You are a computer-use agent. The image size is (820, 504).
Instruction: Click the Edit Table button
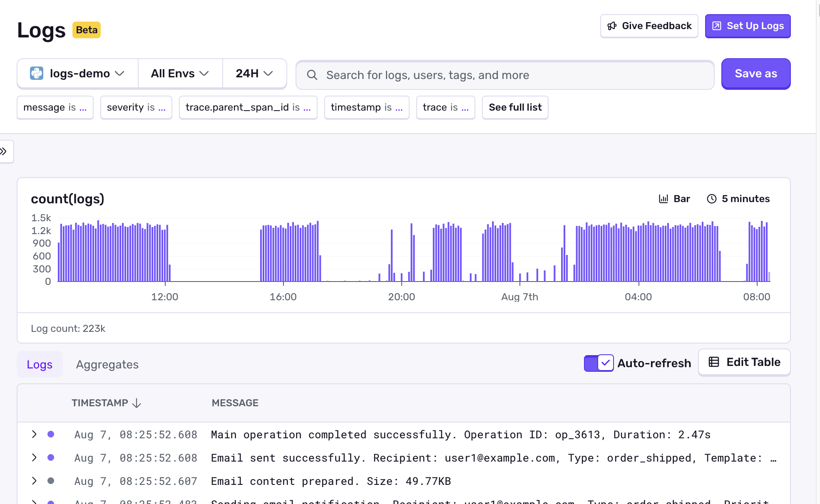point(744,362)
